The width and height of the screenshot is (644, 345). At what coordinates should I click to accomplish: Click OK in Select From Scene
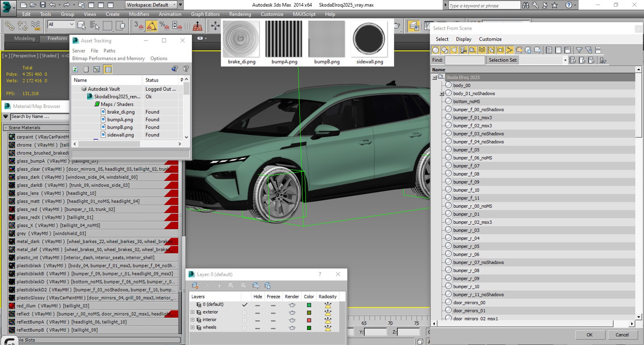[590, 335]
